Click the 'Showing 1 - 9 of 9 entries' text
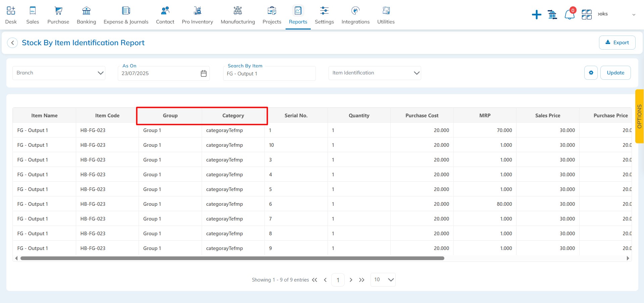The height and width of the screenshot is (303, 644). [x=281, y=280]
